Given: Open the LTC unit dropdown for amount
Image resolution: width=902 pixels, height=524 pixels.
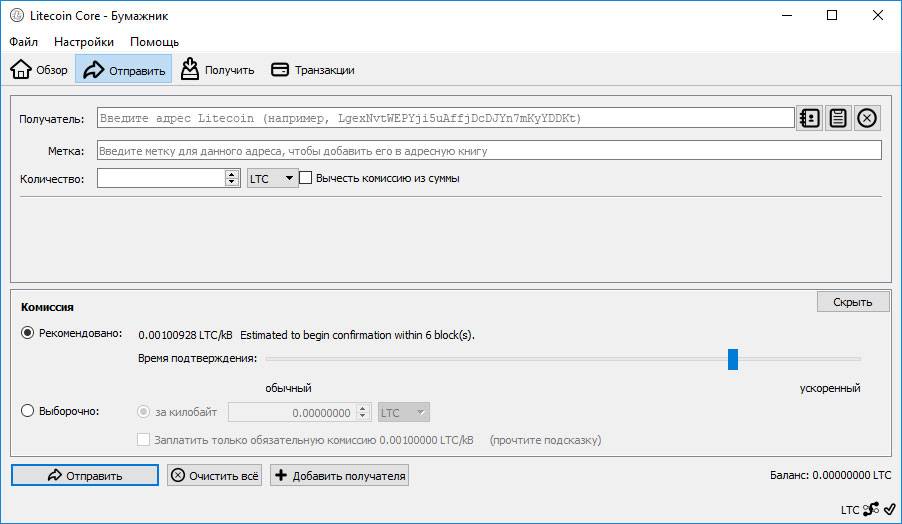Looking at the screenshot, I should [272, 178].
